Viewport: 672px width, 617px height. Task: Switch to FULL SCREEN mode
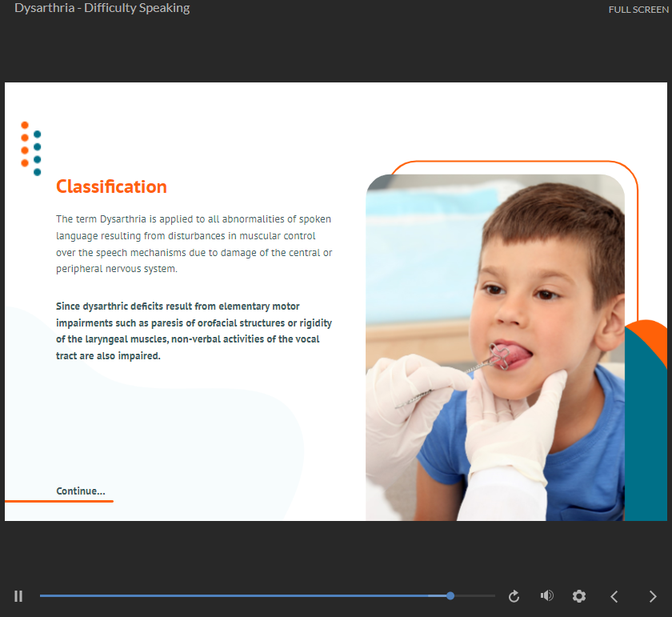tap(638, 10)
